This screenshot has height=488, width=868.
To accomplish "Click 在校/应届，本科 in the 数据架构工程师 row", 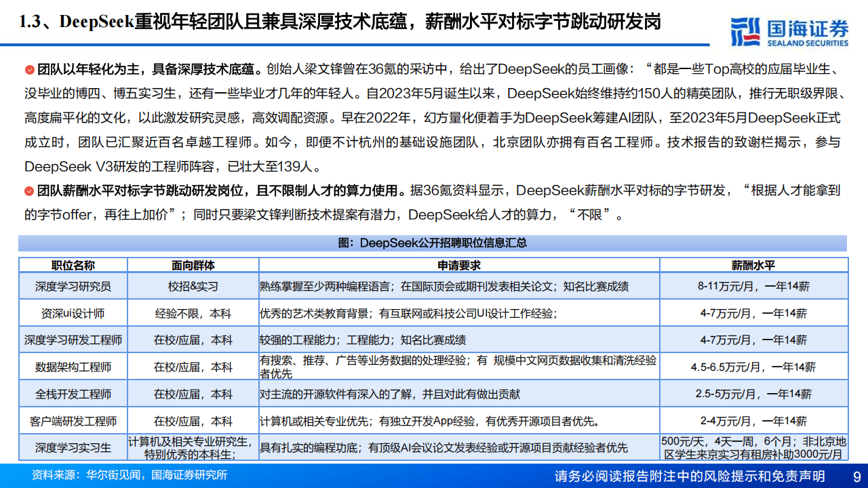I will point(193,367).
